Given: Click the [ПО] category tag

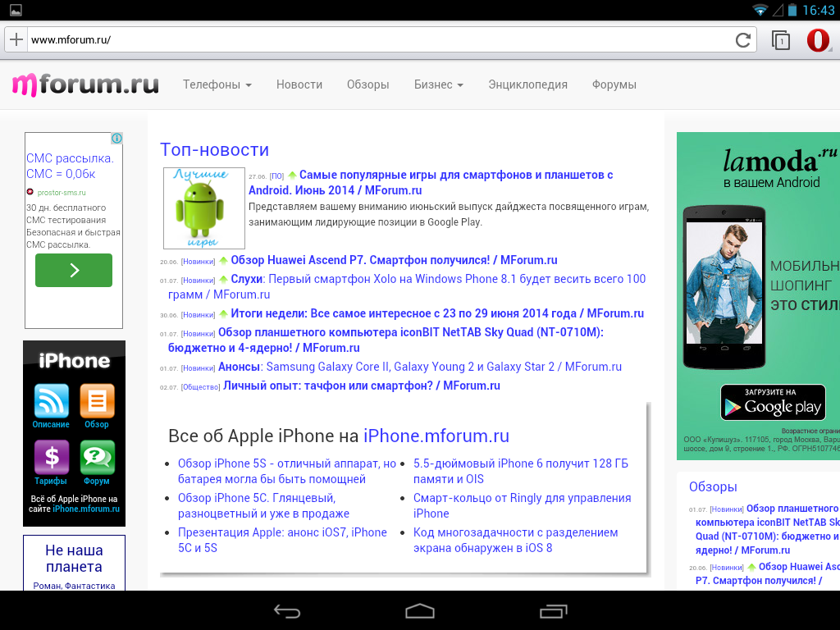Looking at the screenshot, I should pos(276,176).
